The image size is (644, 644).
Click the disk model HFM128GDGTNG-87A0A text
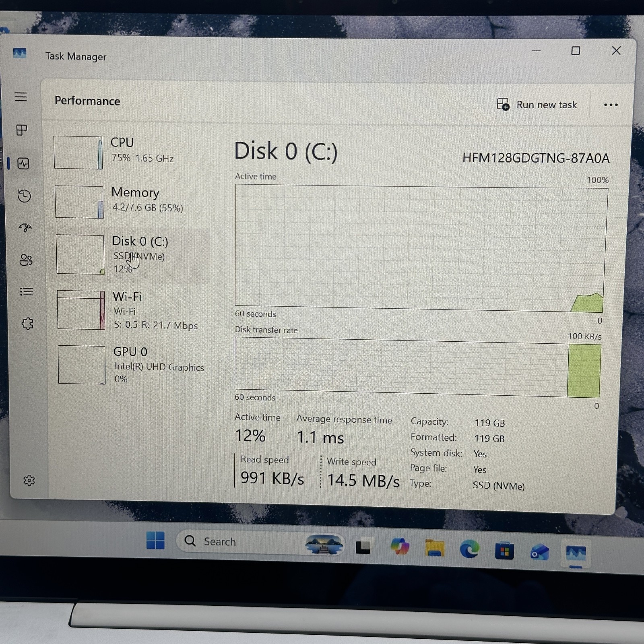pyautogui.click(x=536, y=158)
